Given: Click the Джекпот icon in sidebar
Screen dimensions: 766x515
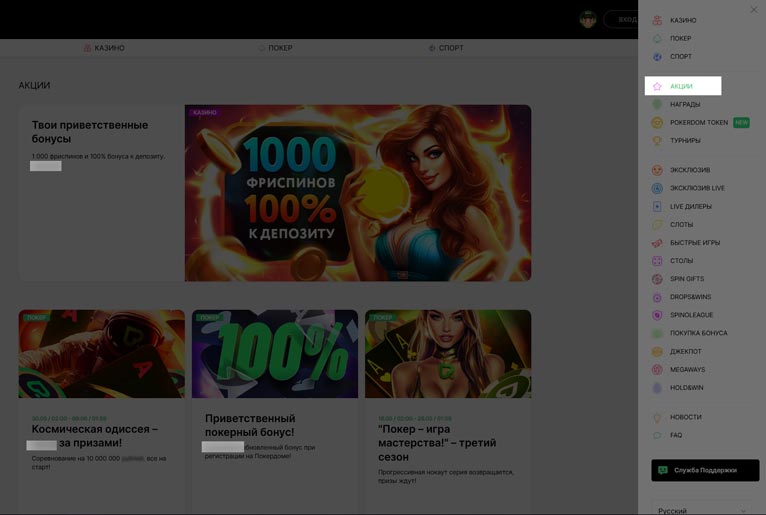Looking at the screenshot, I should click(x=657, y=352).
